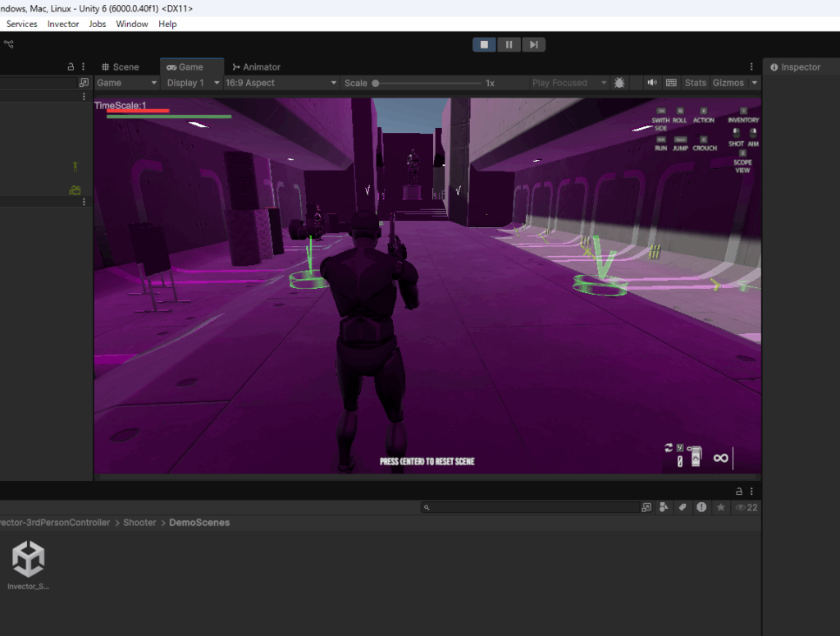Click the Gizmos button
Screen dimensions: 840x636
coord(728,83)
